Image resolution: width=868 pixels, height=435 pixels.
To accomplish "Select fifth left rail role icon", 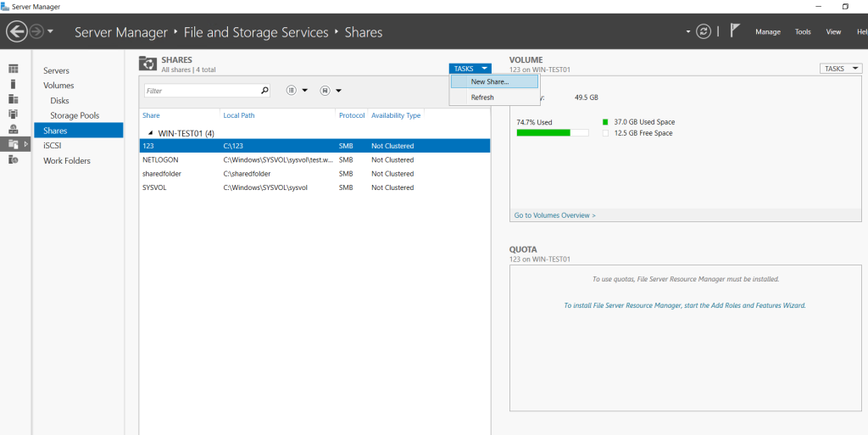I will 14,130.
